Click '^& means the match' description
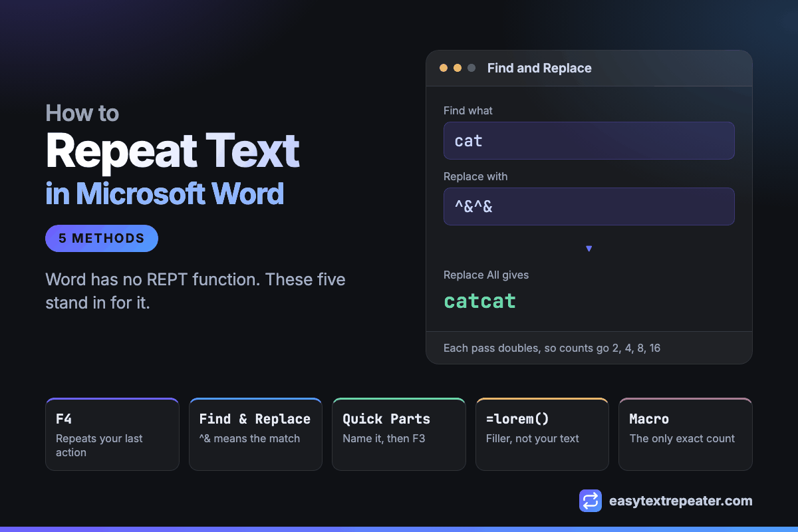Image resolution: width=798 pixels, height=532 pixels. (249, 438)
